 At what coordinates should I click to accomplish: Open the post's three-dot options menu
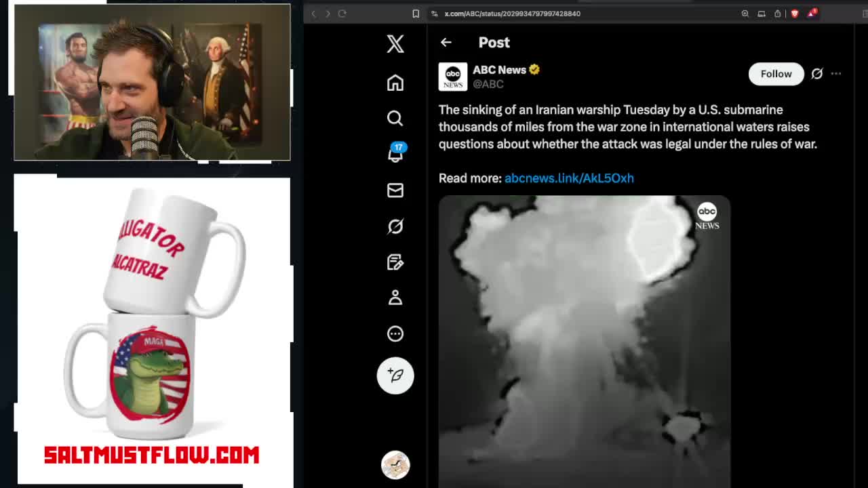coord(836,74)
